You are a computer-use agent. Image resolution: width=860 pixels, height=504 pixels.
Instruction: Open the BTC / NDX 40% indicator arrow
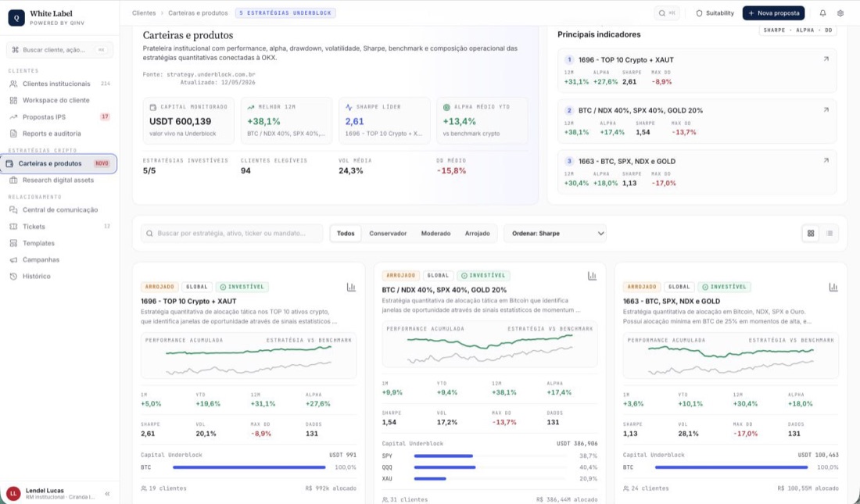[x=826, y=109]
